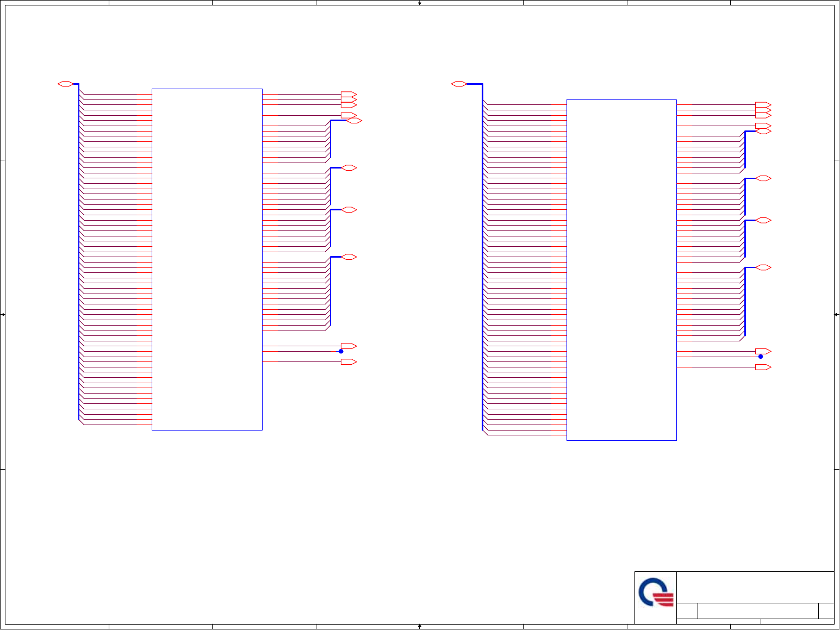The height and width of the screenshot is (630, 840).
Task: Select the right component's topmost output port
Action: 763,104
